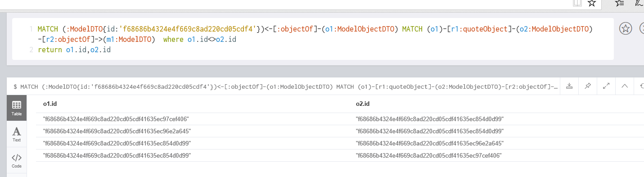The image size is (644, 177).
Task: Save query as favorite using the star icon in the editor
Action: click(625, 29)
